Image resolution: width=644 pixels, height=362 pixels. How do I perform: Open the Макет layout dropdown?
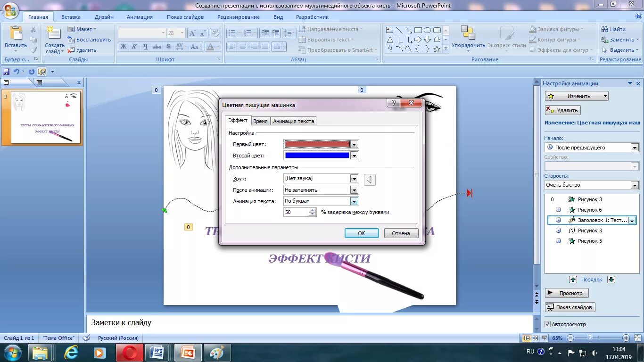82,29
